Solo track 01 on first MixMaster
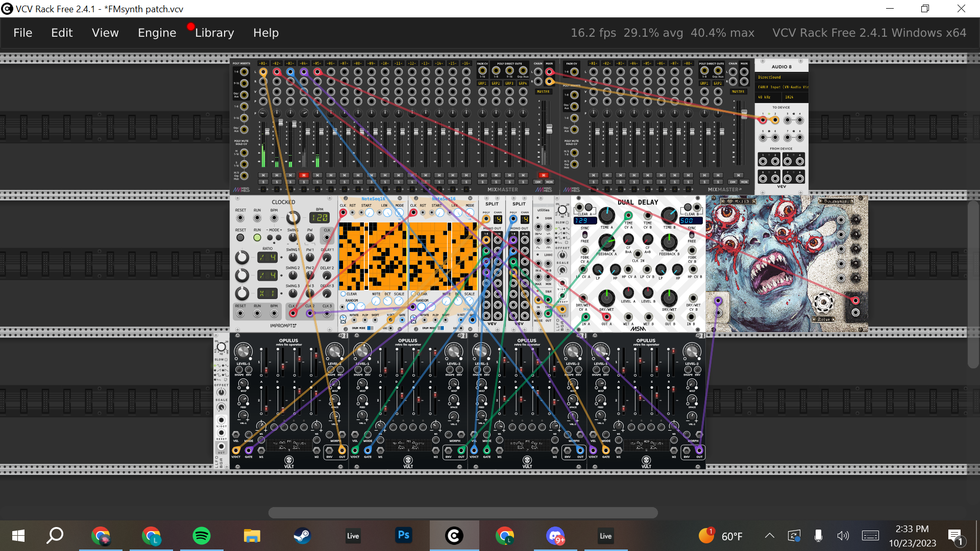 click(x=263, y=182)
